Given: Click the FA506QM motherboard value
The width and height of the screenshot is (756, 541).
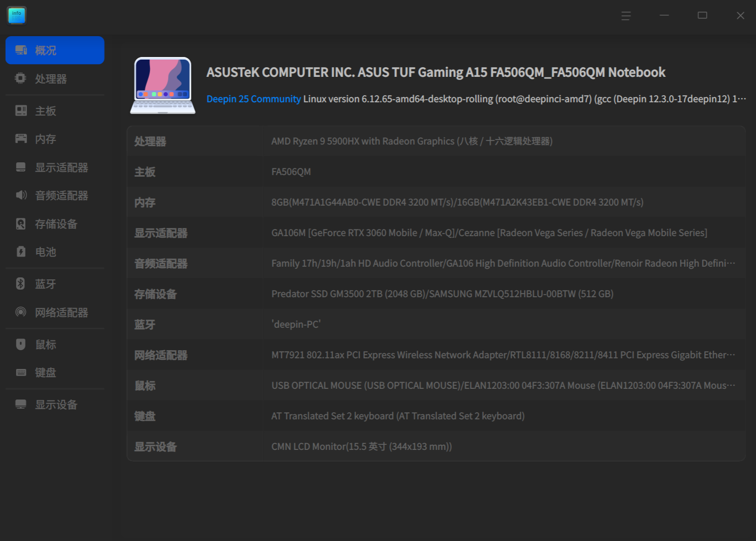Looking at the screenshot, I should pyautogui.click(x=291, y=172).
